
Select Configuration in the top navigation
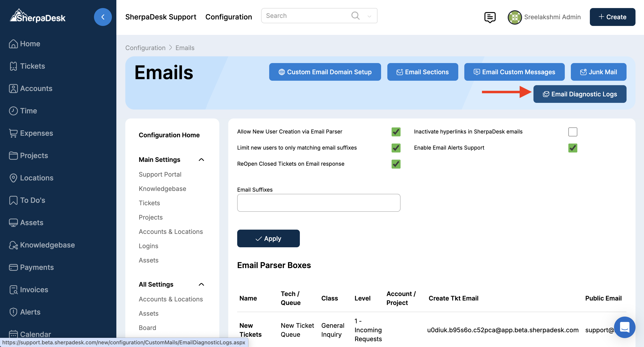[x=228, y=17]
